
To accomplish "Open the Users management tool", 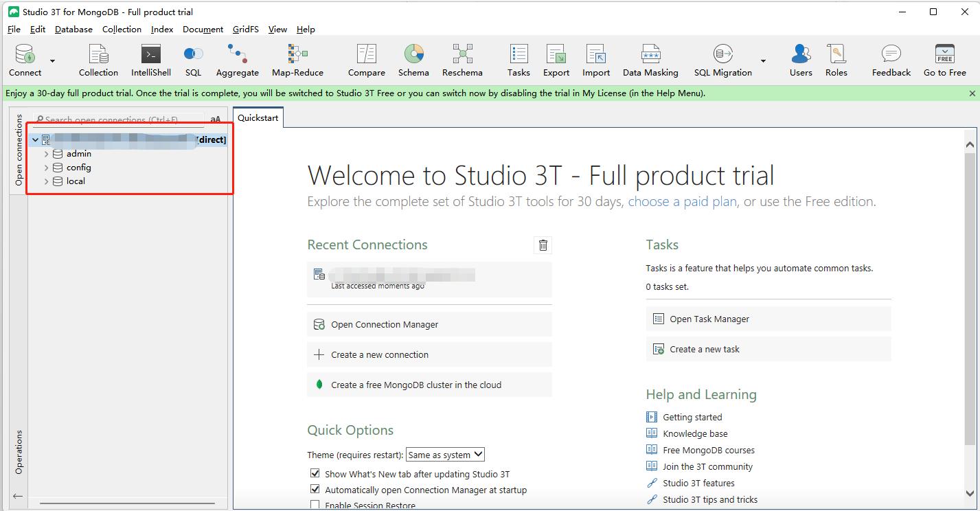I will pos(801,60).
